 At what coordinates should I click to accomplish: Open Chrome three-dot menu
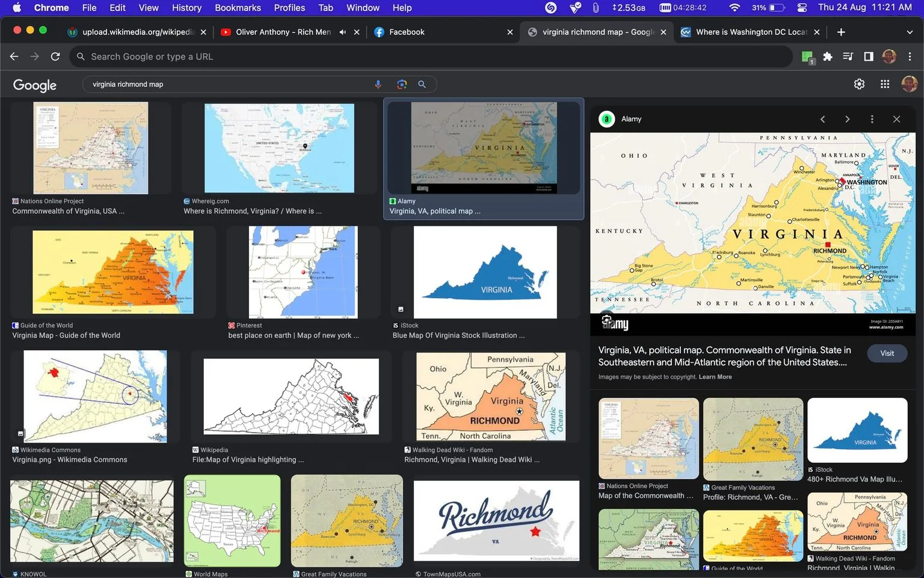click(910, 57)
